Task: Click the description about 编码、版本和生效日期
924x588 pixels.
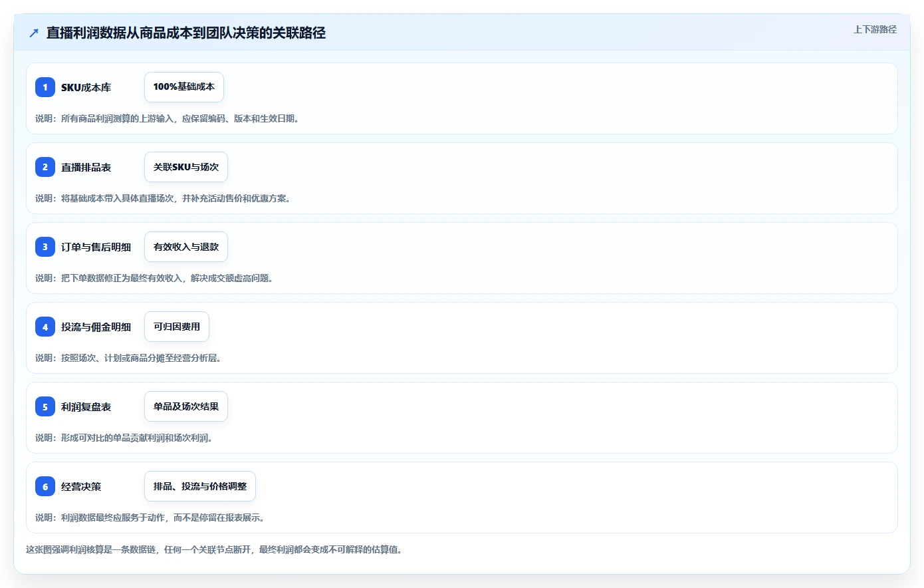Action: tap(168, 118)
